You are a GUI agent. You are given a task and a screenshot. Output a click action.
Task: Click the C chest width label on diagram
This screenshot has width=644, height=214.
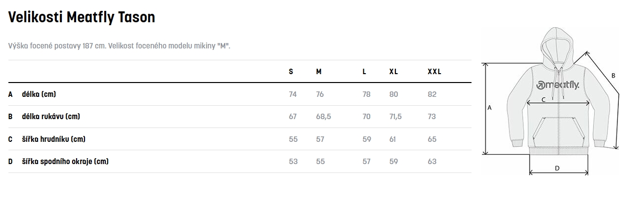click(544, 99)
